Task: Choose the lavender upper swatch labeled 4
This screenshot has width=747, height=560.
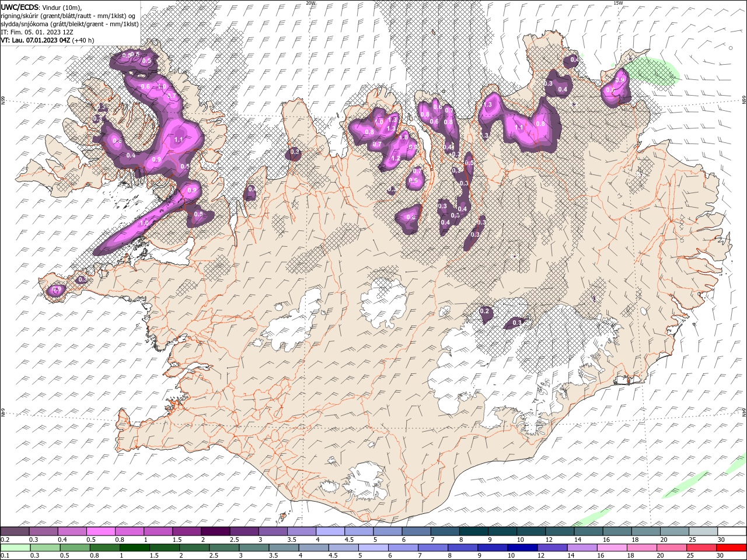Action: [330, 531]
